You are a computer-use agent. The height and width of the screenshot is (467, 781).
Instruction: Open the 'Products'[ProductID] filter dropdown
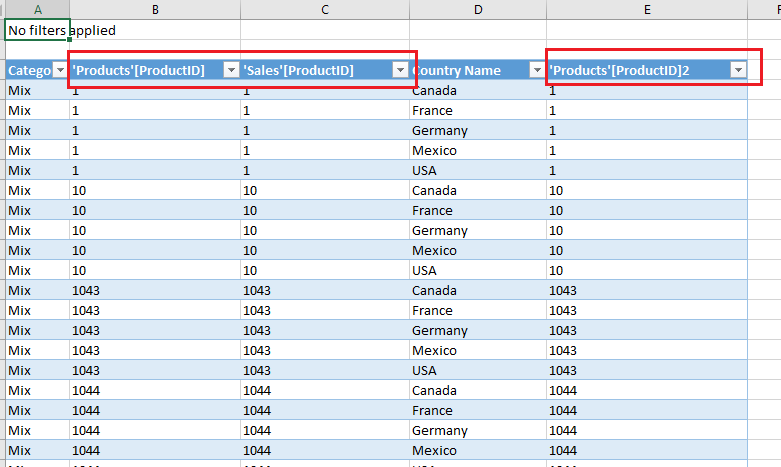coord(231,70)
